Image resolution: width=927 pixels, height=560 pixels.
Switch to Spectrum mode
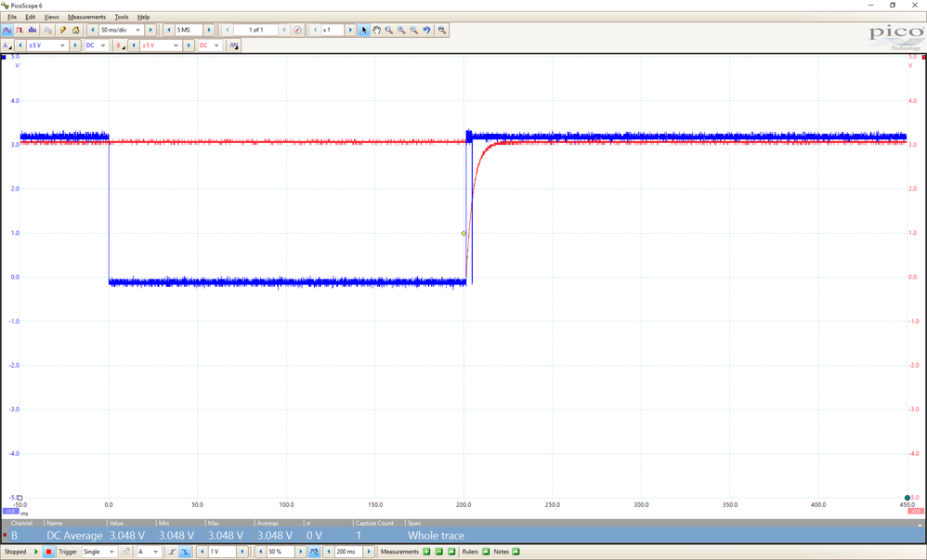33,30
